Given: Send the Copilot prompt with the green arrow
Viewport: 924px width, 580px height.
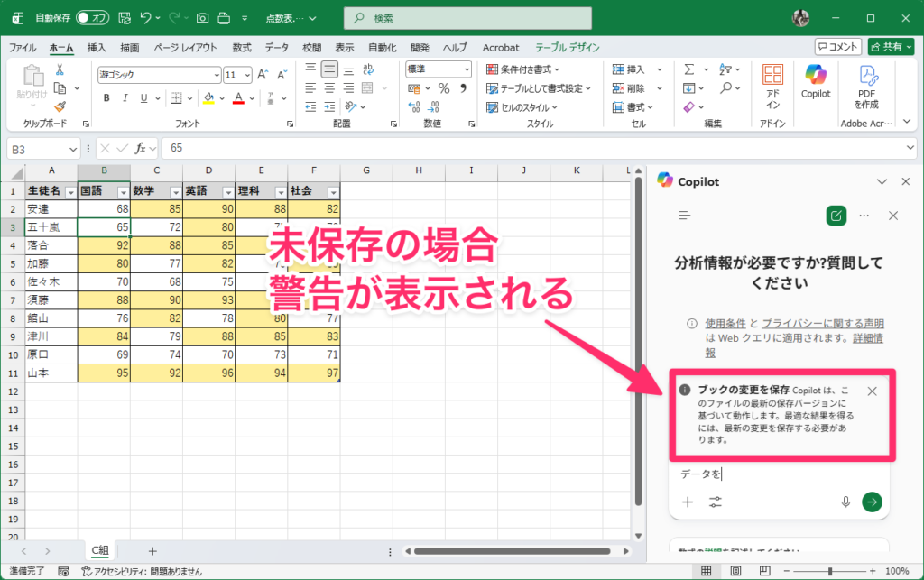Looking at the screenshot, I should click(x=871, y=502).
